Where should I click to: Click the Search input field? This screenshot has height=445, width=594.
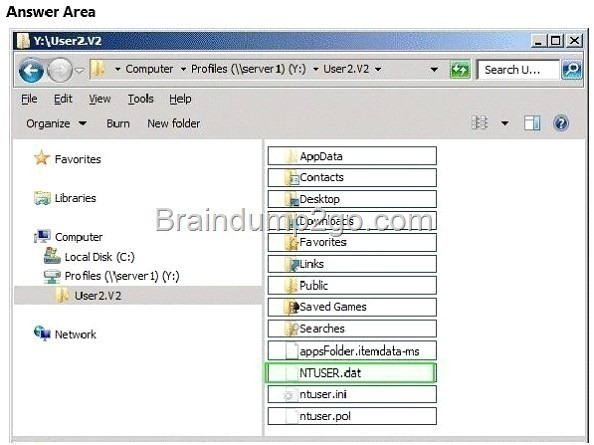pos(518,70)
